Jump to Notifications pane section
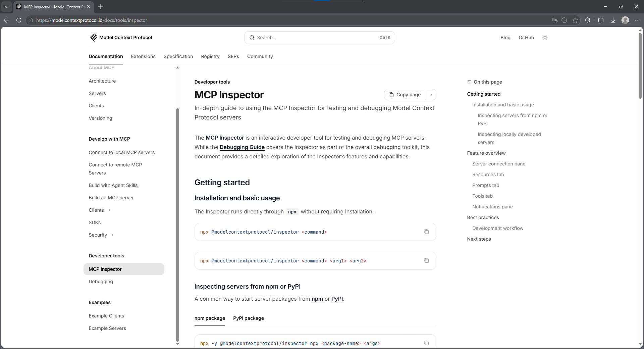644x349 pixels. (492, 207)
